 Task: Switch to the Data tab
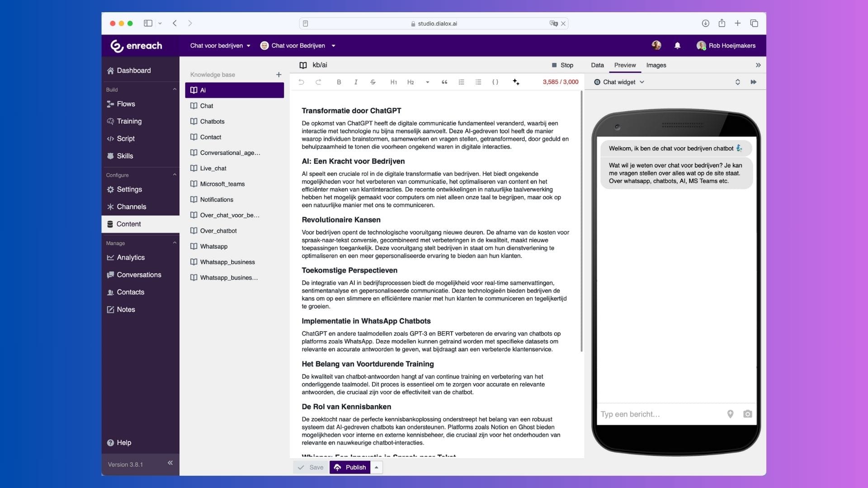click(x=597, y=65)
